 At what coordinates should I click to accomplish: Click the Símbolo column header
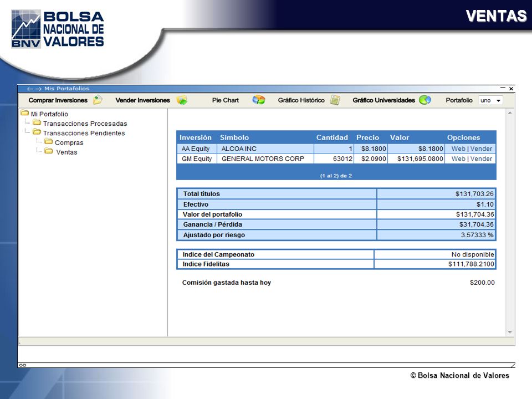pyautogui.click(x=234, y=137)
